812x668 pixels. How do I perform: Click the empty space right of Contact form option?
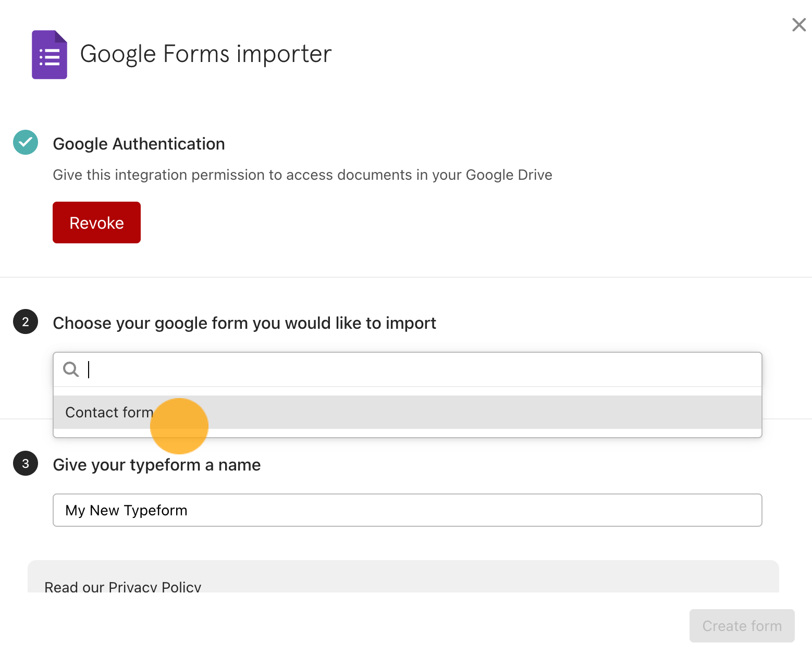pyautogui.click(x=469, y=412)
